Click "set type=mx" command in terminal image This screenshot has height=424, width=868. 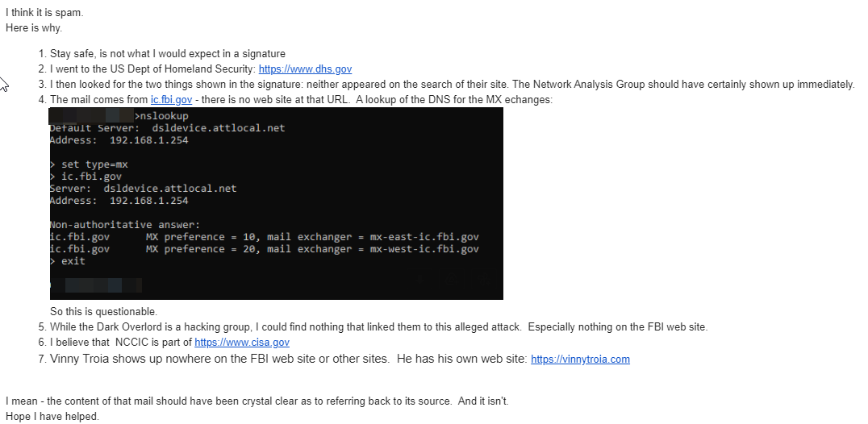point(94,164)
